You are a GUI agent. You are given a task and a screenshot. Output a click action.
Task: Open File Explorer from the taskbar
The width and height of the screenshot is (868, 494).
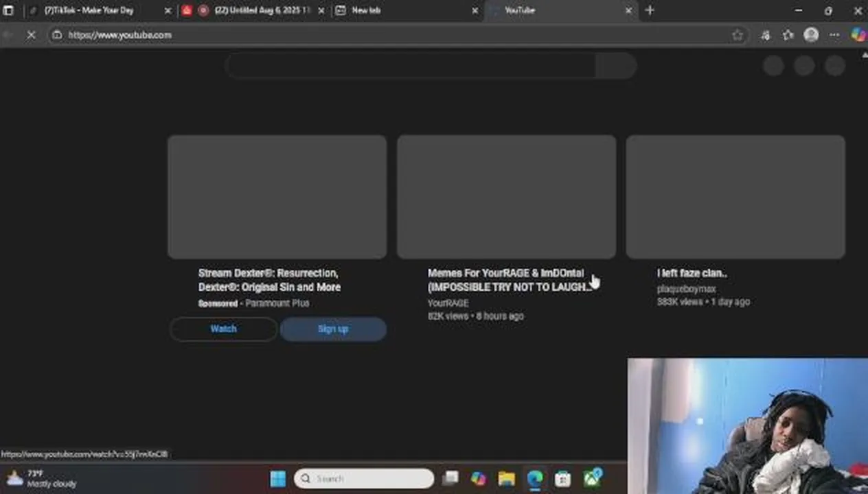pos(507,478)
